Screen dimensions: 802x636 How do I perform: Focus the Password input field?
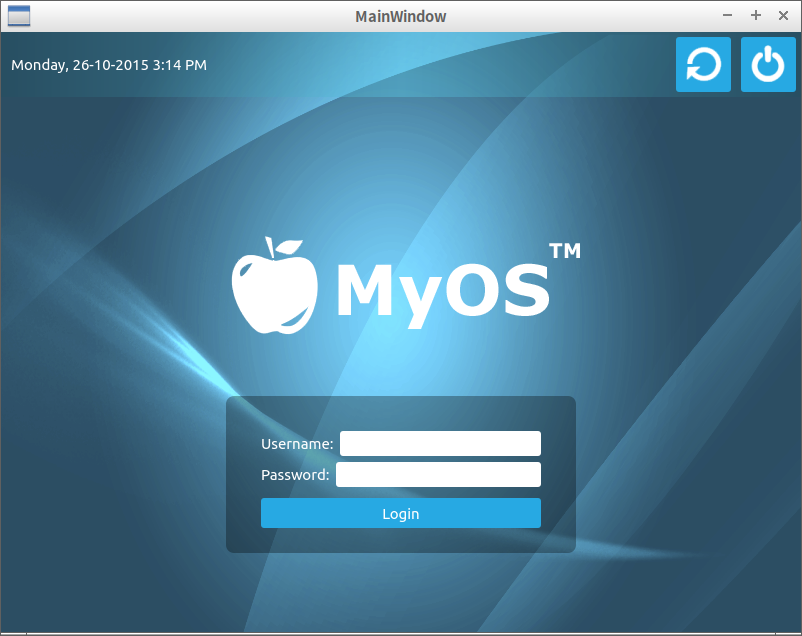coord(438,474)
